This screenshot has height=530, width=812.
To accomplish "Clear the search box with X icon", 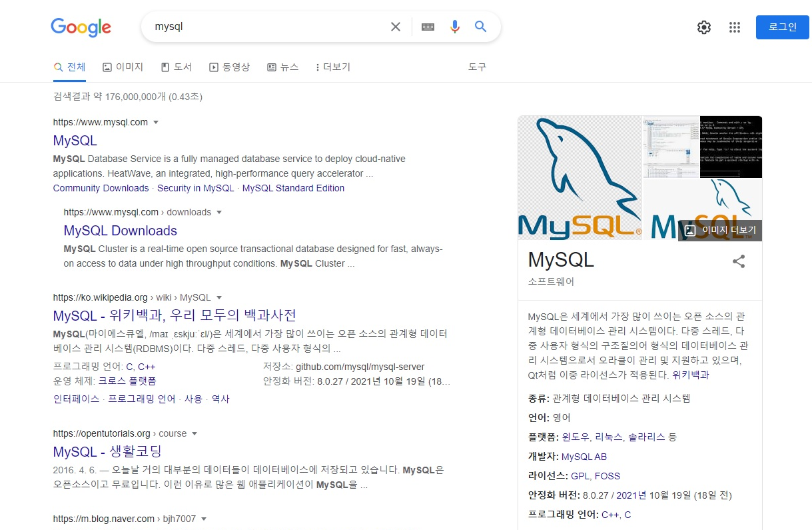I will tap(396, 27).
